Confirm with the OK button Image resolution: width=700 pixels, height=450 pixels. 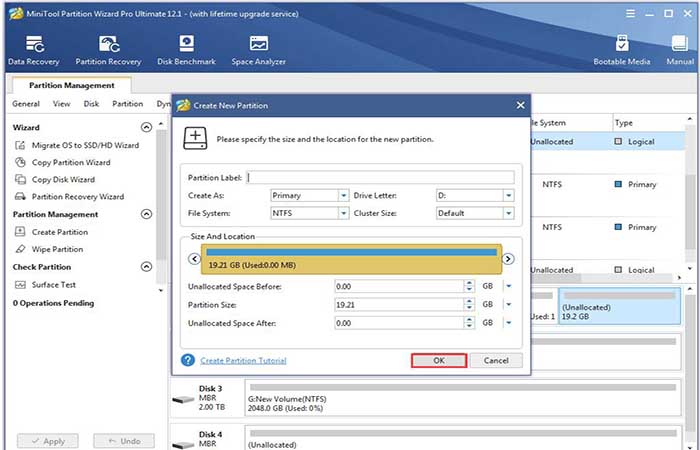(x=439, y=360)
